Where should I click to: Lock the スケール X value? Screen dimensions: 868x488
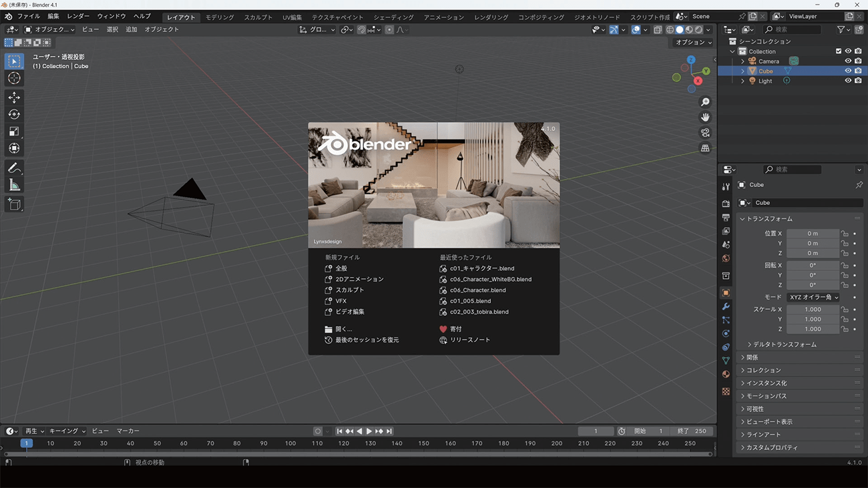click(x=845, y=310)
